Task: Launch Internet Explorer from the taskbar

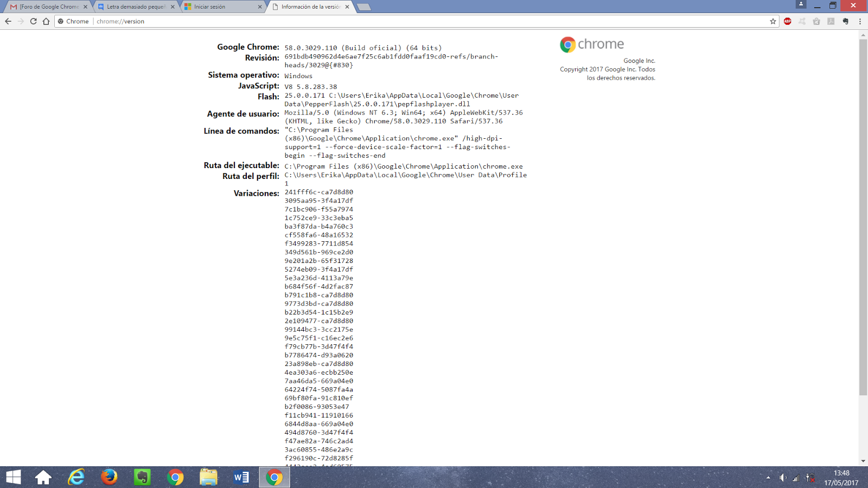Action: point(76,477)
